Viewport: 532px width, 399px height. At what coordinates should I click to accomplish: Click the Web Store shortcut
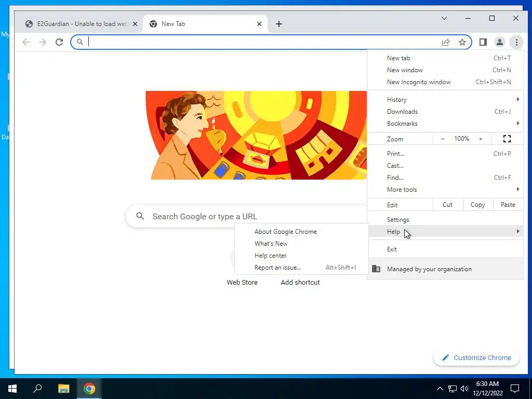point(242,282)
